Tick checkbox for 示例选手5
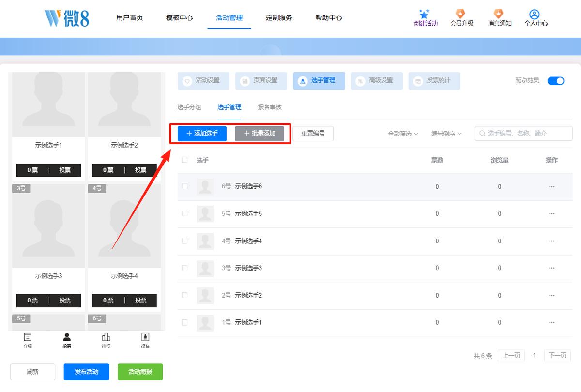Image resolution: width=581 pixels, height=392 pixels. (184, 213)
